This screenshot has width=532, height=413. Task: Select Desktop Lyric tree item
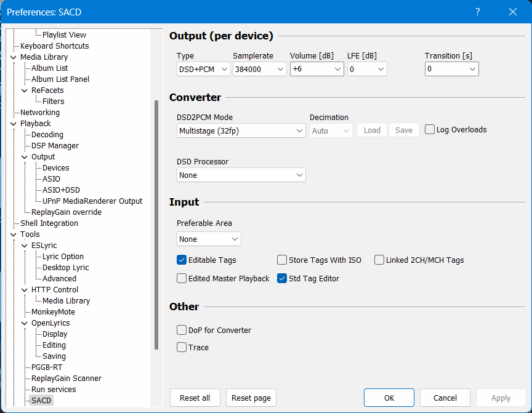65,268
